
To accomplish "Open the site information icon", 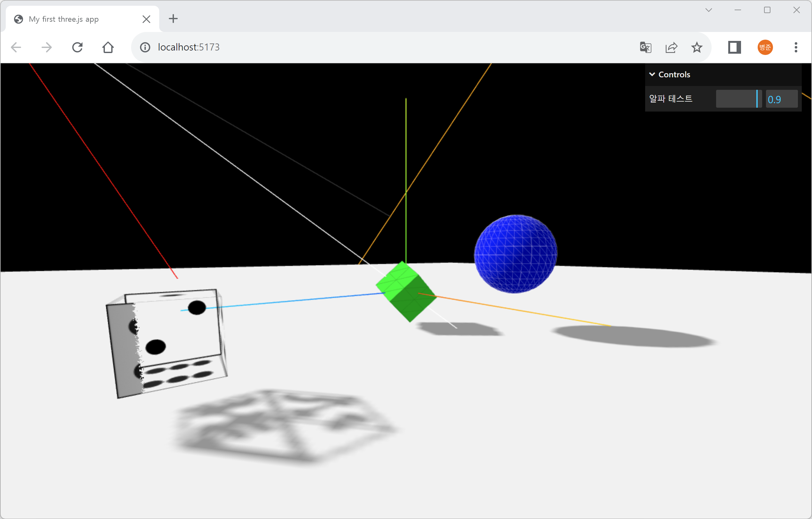I will click(145, 47).
